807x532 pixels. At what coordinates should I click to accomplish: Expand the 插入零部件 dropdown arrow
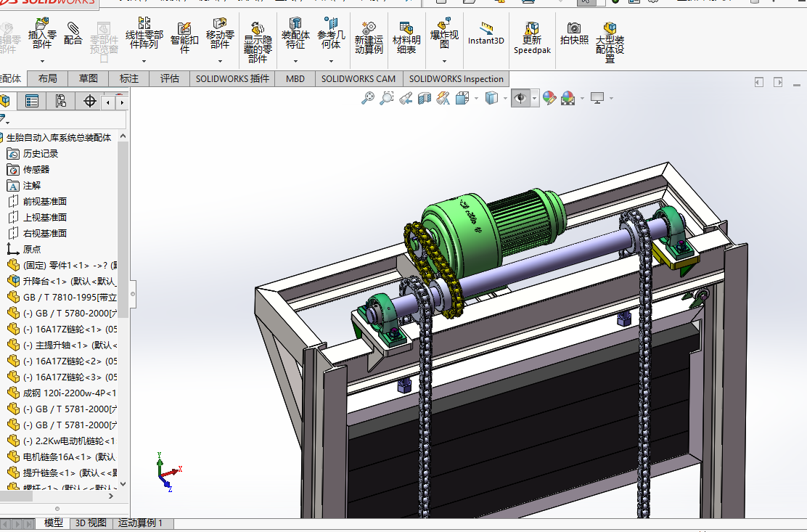42,62
